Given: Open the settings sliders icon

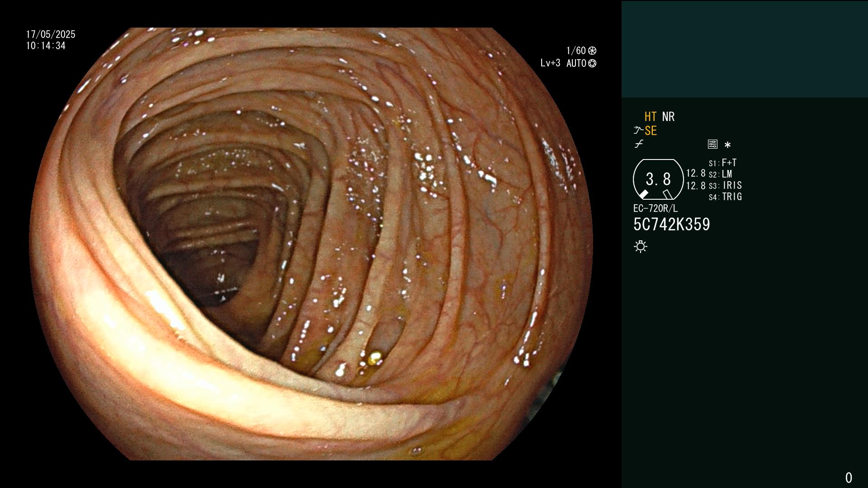Looking at the screenshot, I should (712, 144).
